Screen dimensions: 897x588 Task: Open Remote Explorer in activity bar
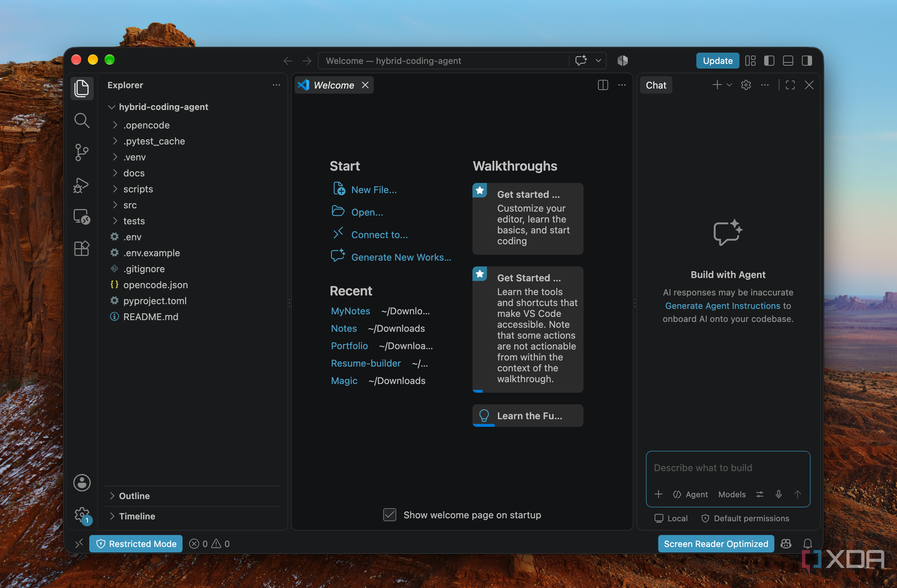click(82, 217)
